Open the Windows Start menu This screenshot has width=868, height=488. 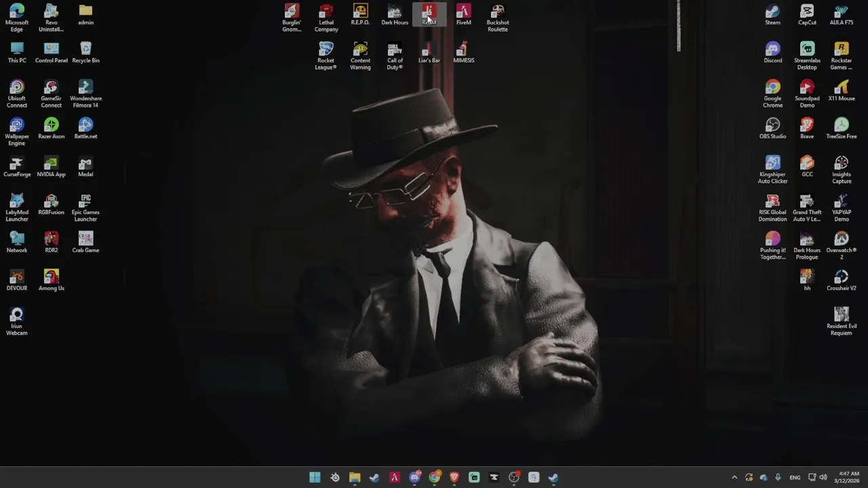click(315, 477)
